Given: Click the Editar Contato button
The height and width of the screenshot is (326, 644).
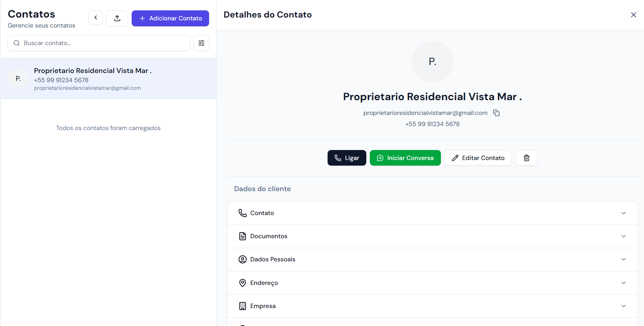Looking at the screenshot, I should [x=478, y=158].
